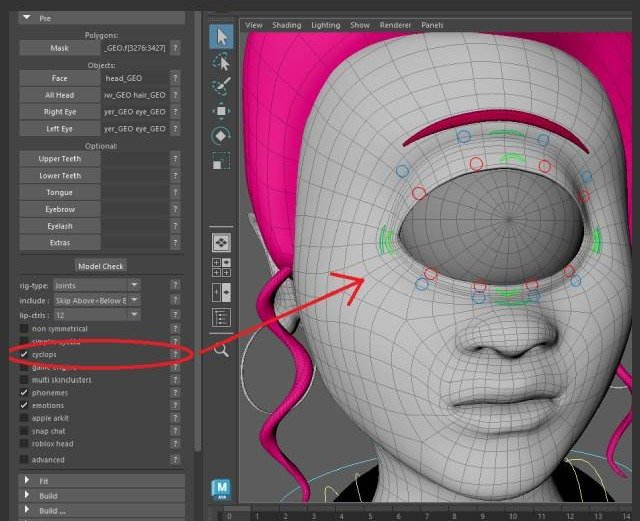This screenshot has width=640, height=521.
Task: Open the Shading menu
Action: tap(287, 25)
